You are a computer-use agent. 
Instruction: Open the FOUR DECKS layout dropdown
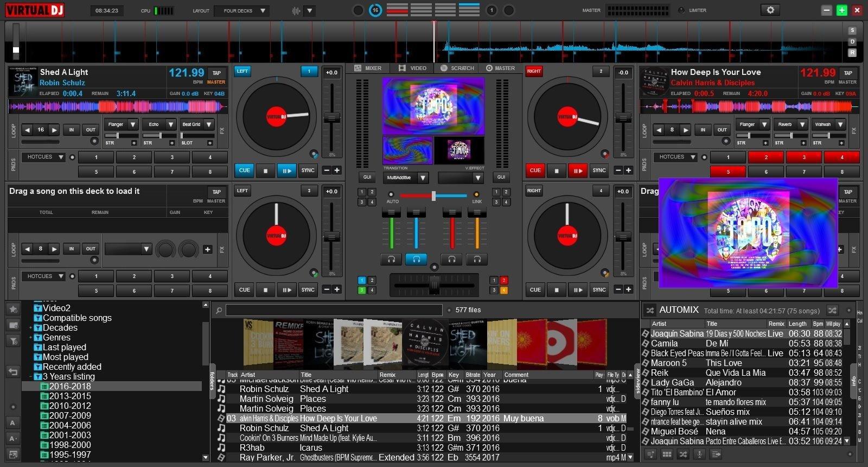241,10
